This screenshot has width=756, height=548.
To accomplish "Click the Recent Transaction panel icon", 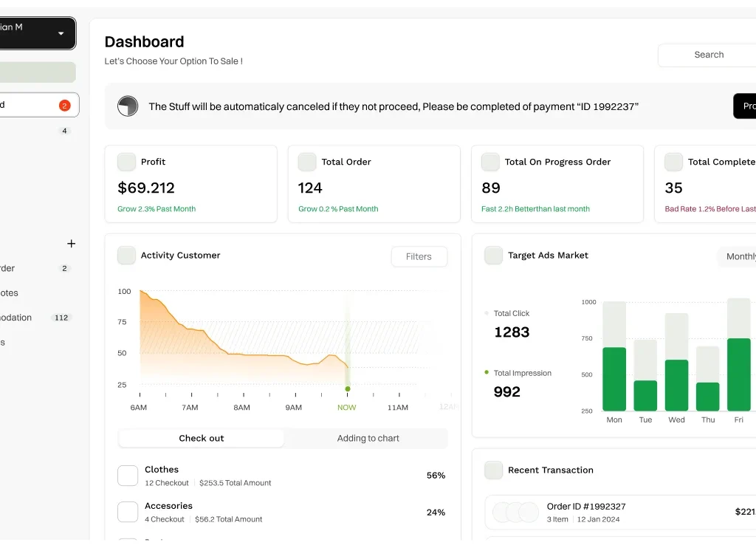I will click(x=493, y=470).
